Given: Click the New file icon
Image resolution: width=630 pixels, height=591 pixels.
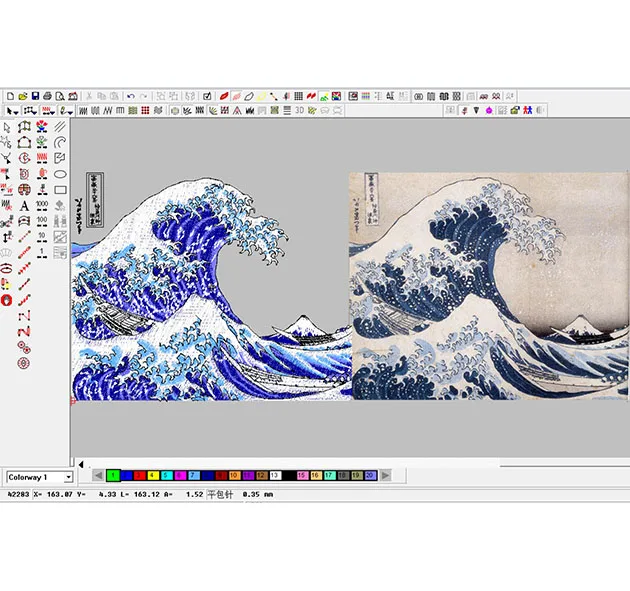Looking at the screenshot, I should (10, 96).
